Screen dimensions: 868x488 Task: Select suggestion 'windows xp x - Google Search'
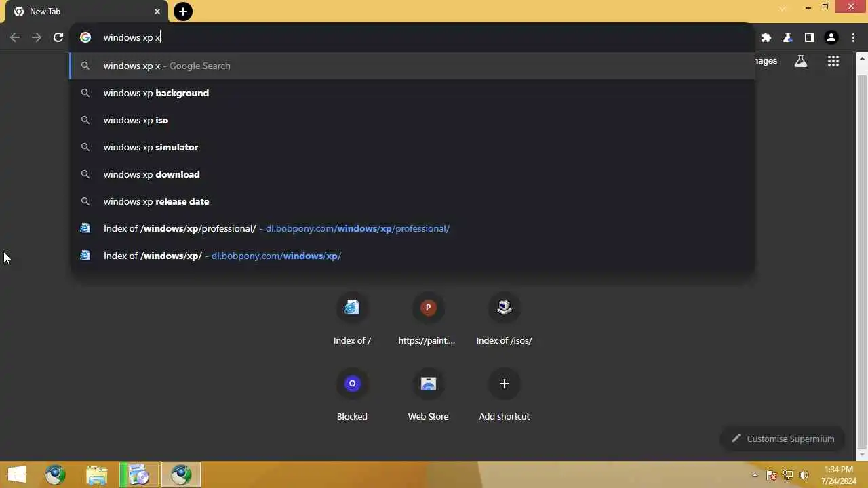tap(412, 66)
